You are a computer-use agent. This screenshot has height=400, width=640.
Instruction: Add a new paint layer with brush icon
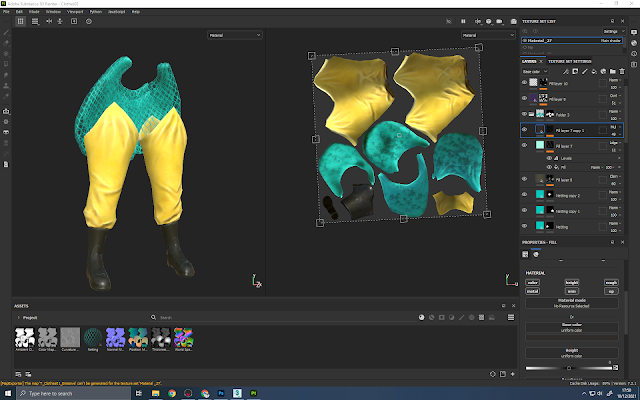(x=584, y=71)
